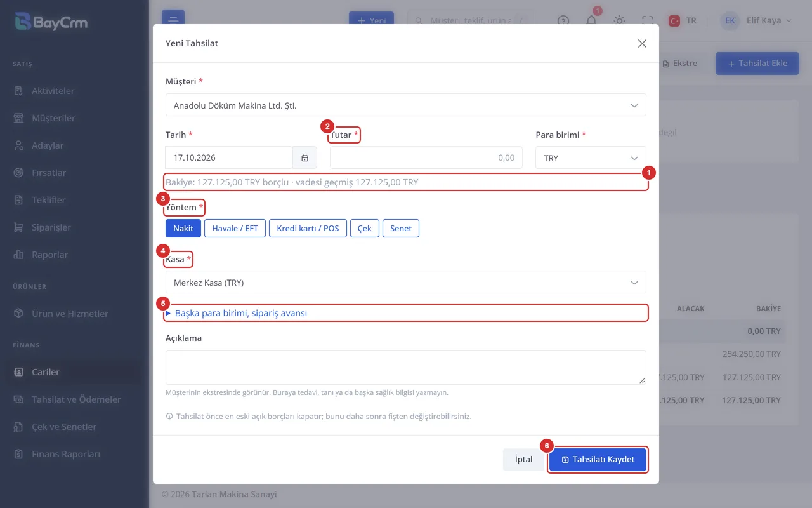812x508 pixels.
Task: Open the calendar picker next to Tarih
Action: [305, 157]
